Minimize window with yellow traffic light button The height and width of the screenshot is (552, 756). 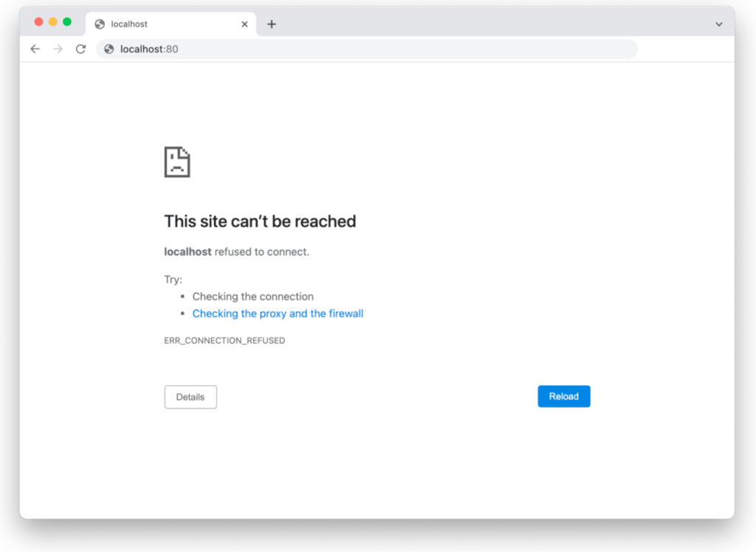click(53, 21)
